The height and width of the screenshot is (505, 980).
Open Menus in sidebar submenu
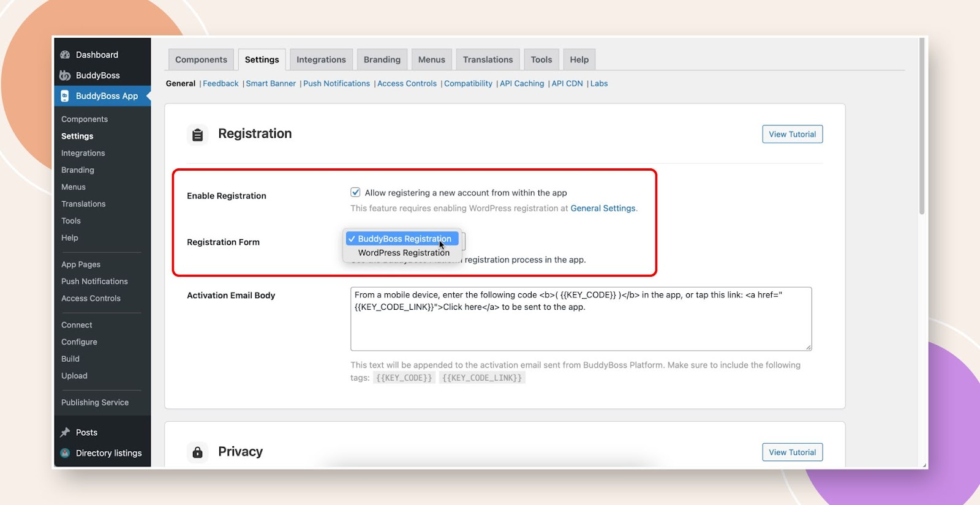[x=73, y=187]
